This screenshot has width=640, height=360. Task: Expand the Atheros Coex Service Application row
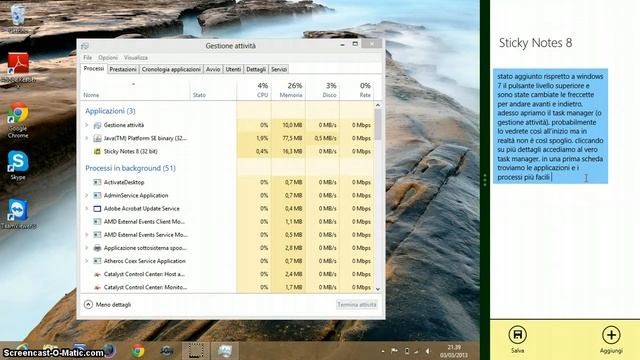click(x=87, y=261)
